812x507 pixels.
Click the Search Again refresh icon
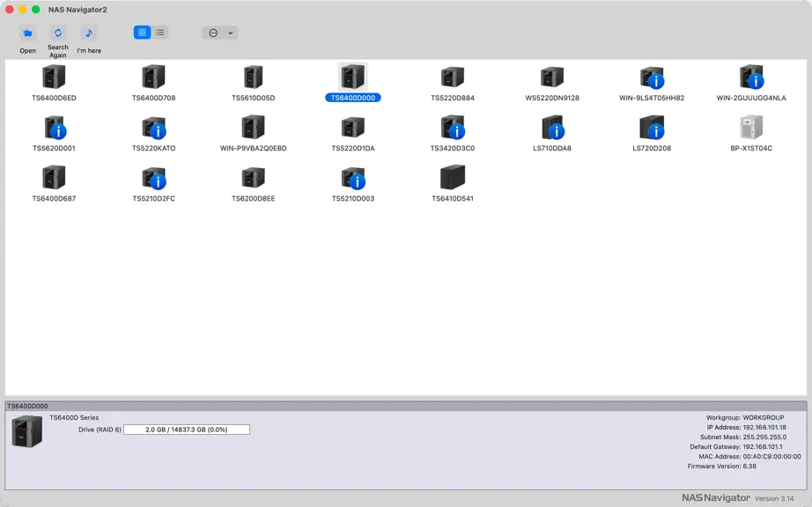click(x=58, y=33)
